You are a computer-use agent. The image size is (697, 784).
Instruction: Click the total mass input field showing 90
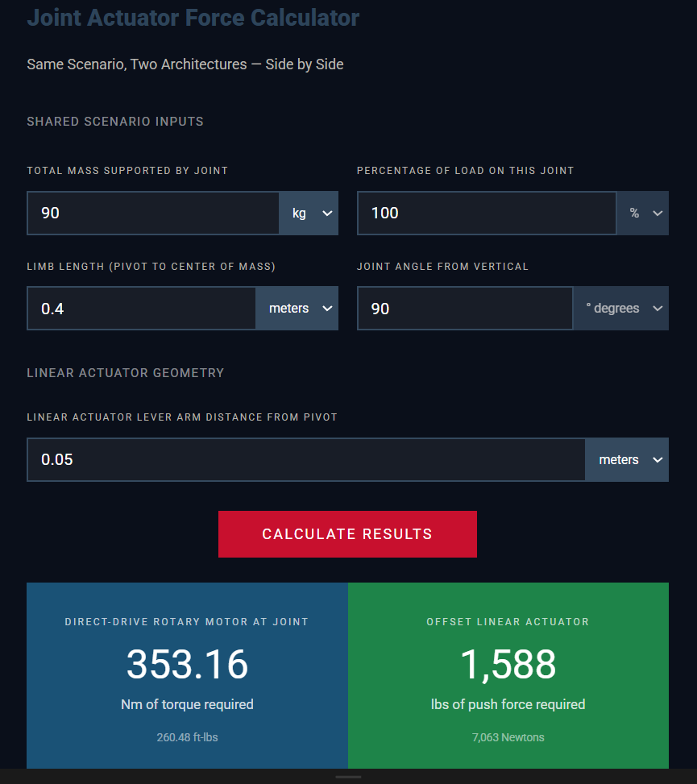tap(153, 213)
